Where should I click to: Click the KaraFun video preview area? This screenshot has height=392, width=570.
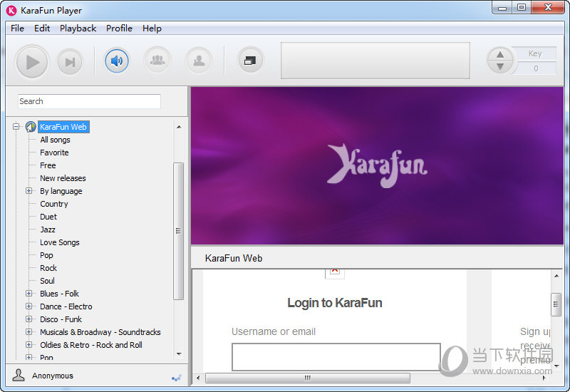tap(377, 166)
